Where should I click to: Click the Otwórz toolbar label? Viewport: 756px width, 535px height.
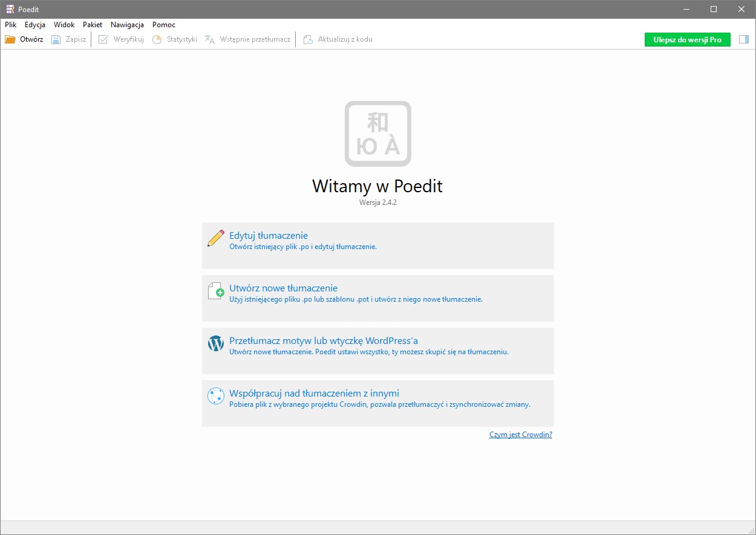31,39
